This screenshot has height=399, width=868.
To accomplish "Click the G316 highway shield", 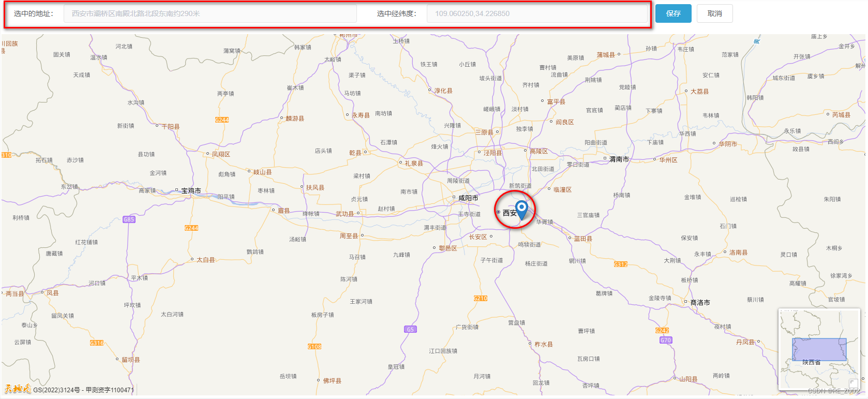I will click(x=97, y=343).
